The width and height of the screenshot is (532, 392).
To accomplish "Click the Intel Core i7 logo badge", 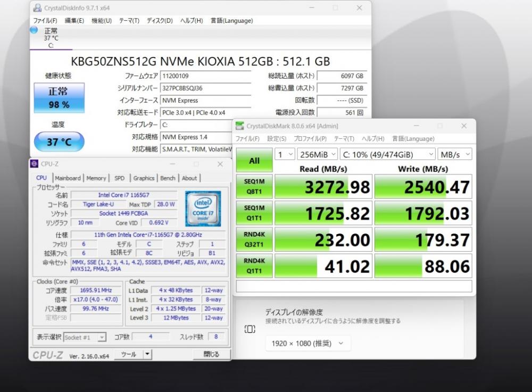I will pyautogui.click(x=203, y=208).
